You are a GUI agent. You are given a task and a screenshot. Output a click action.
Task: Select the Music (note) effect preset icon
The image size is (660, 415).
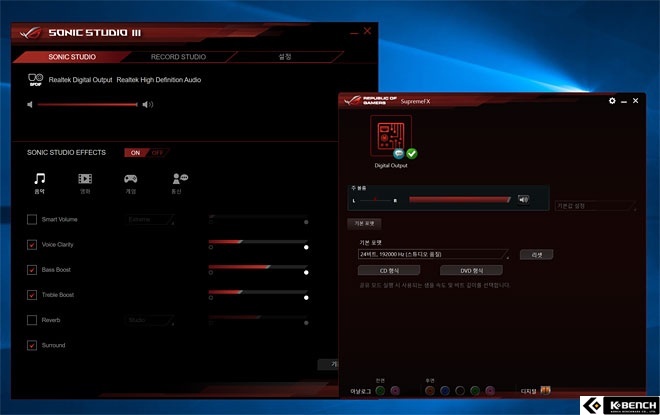pyautogui.click(x=40, y=179)
